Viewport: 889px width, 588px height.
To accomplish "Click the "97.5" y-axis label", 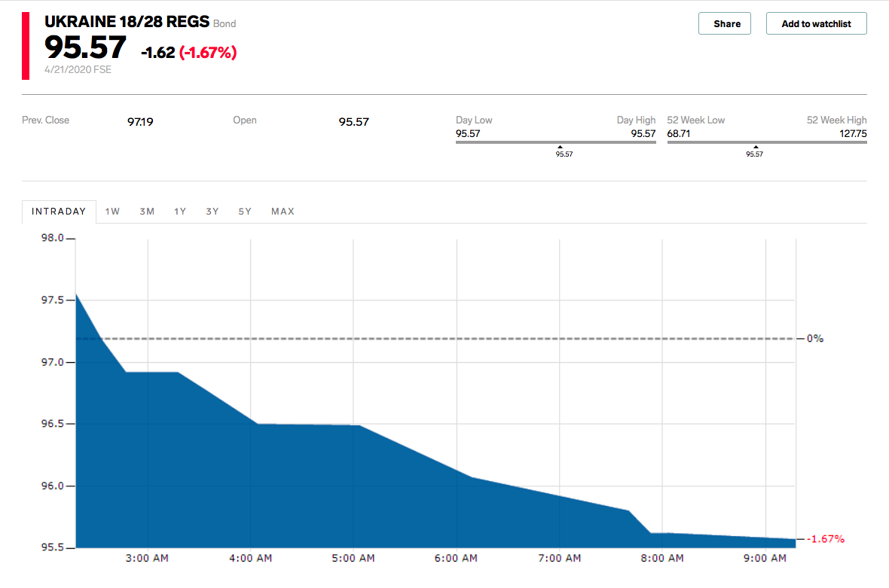I will [x=52, y=300].
